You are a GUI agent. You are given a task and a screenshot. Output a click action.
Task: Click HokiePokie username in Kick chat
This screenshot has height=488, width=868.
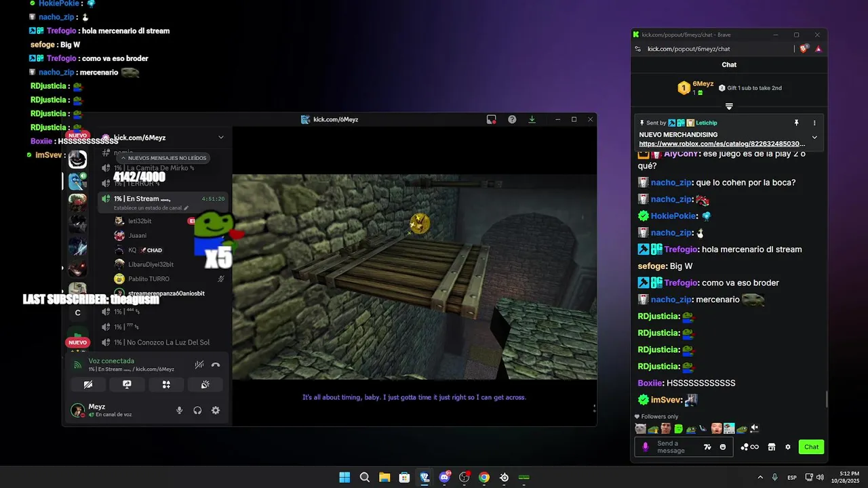[673, 216]
